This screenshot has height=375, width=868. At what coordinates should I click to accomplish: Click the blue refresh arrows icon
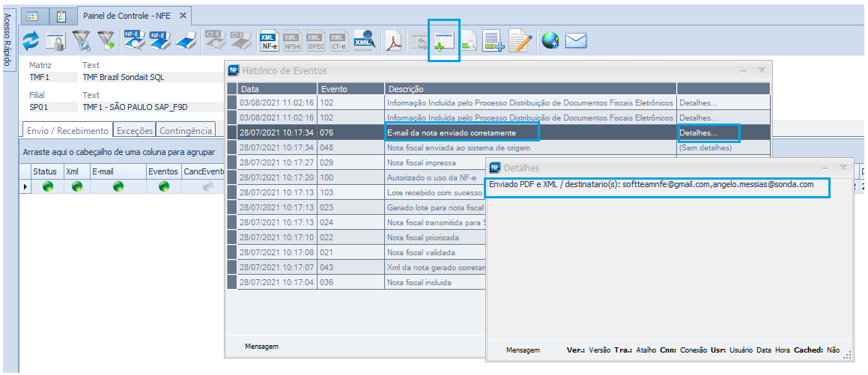pyautogui.click(x=31, y=41)
